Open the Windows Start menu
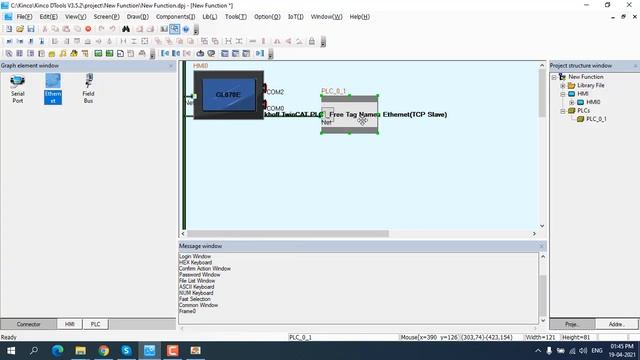Screen dimensions: 640x360 click(11, 351)
